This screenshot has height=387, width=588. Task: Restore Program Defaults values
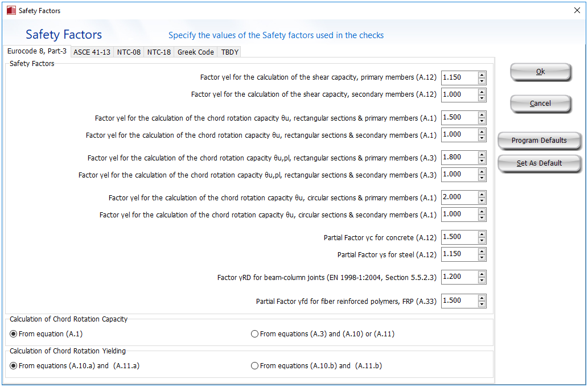(539, 141)
